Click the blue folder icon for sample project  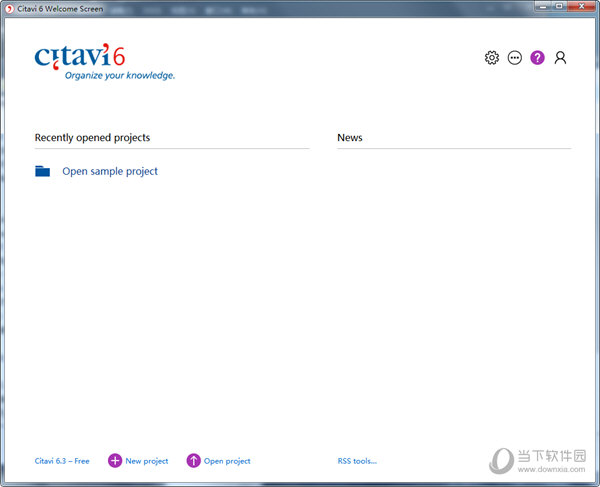tap(42, 171)
